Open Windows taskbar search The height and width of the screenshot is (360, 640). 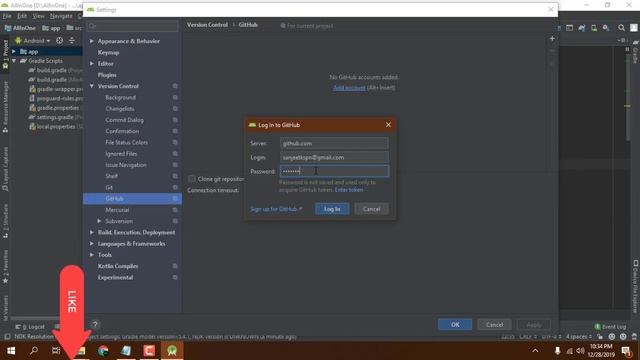[34, 351]
